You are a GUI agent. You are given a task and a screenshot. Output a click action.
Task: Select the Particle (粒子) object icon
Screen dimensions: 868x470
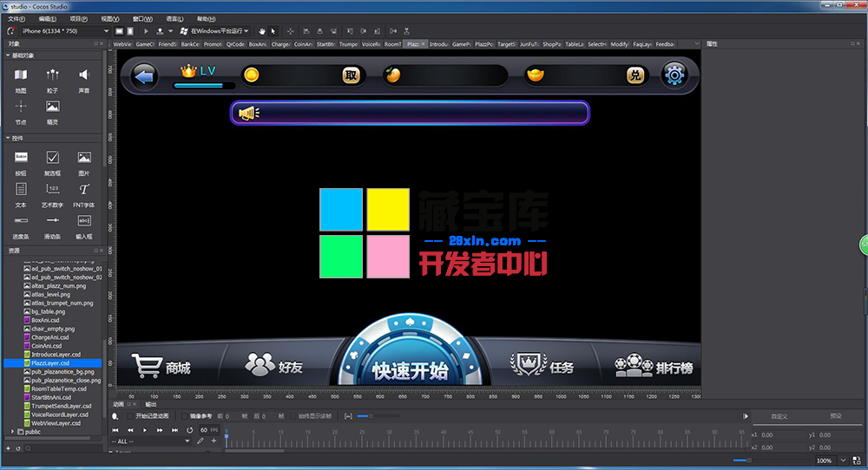(x=53, y=75)
